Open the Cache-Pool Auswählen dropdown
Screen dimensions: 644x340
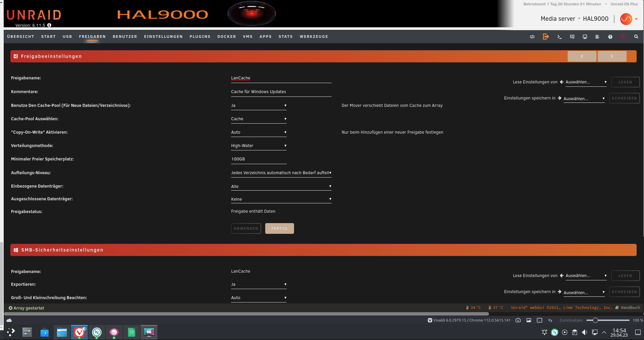click(259, 119)
